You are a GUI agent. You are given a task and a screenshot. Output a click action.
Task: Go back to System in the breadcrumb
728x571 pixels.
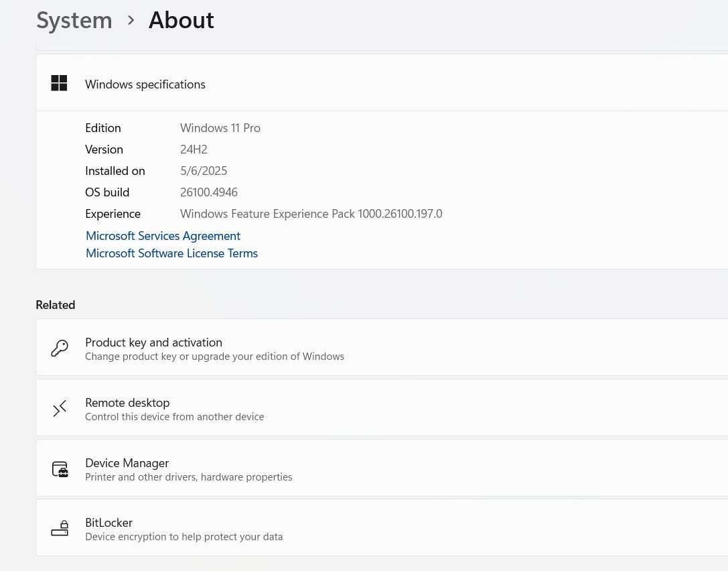74,21
